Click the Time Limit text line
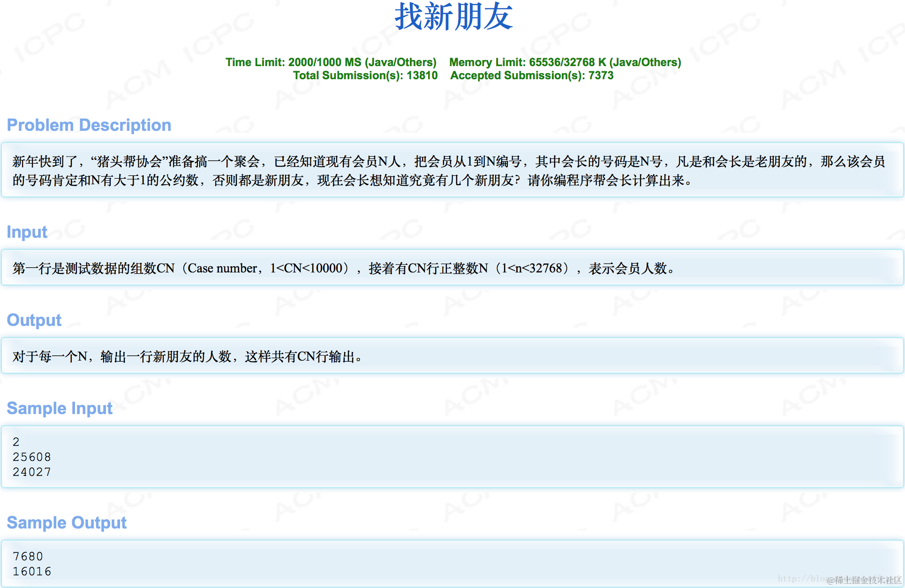The height and width of the screenshot is (588, 905). point(331,62)
